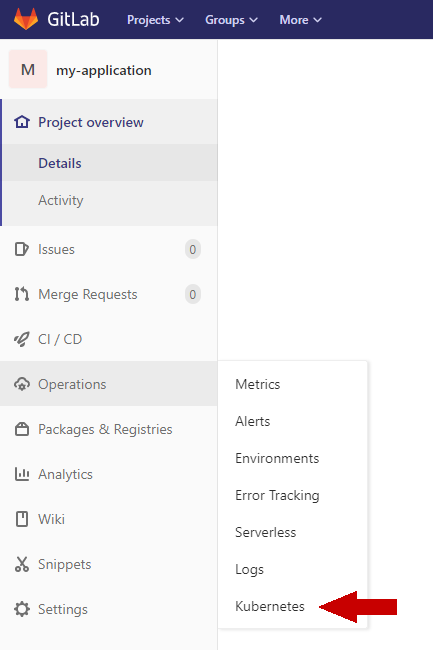433x650 pixels.
Task: Open Environments from Operations flyout
Action: [x=277, y=458]
